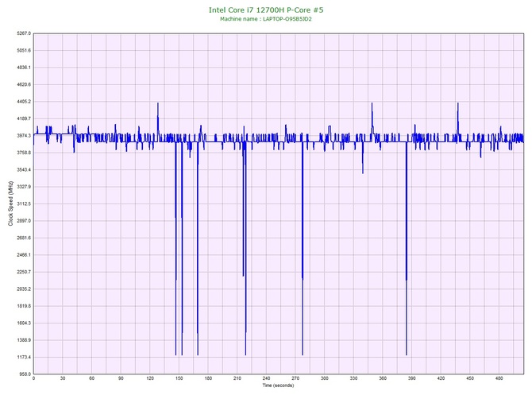Click the y-axis value 2897.0
Image resolution: width=532 pixels, height=399 pixels.
(x=24, y=221)
